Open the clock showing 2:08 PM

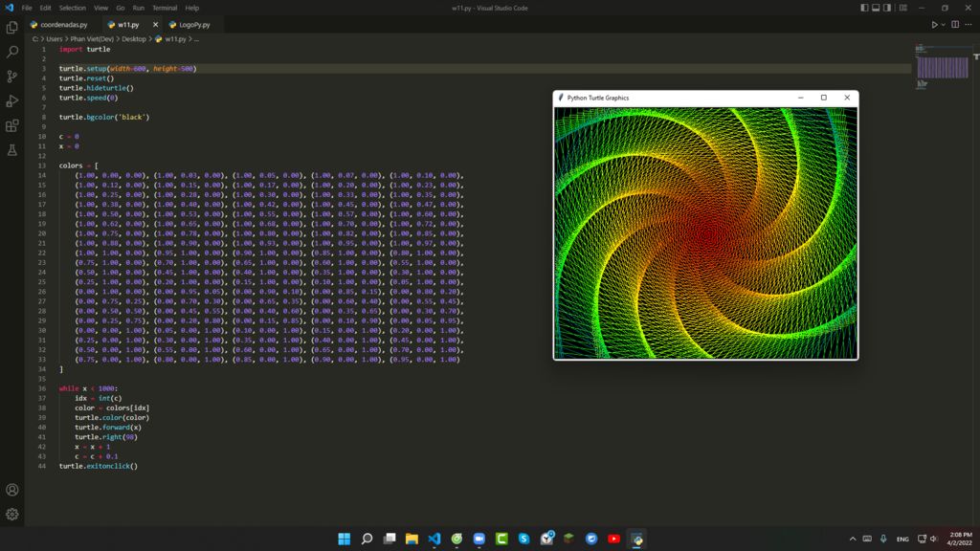coord(960,539)
